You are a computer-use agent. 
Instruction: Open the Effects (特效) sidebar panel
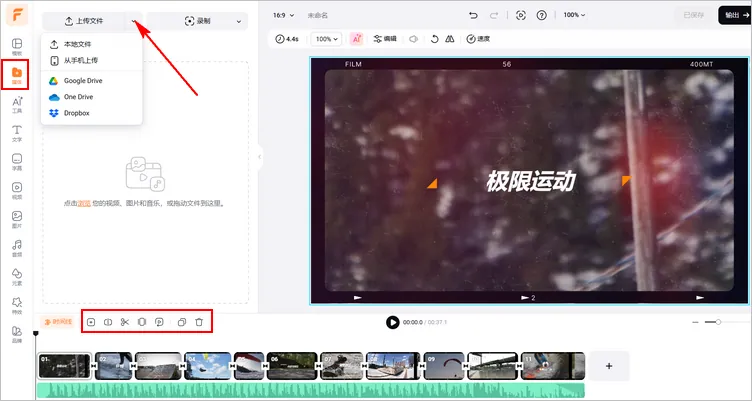pyautogui.click(x=17, y=306)
